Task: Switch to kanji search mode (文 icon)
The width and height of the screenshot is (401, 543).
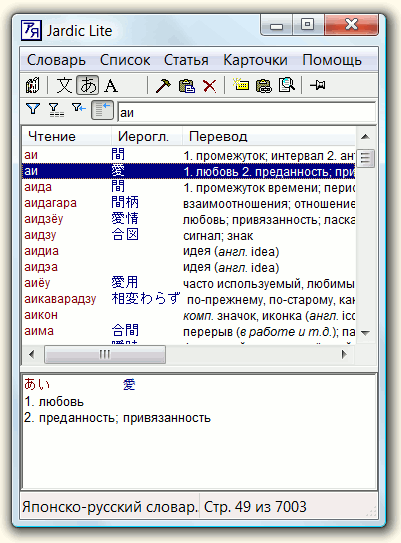Action: point(64,86)
